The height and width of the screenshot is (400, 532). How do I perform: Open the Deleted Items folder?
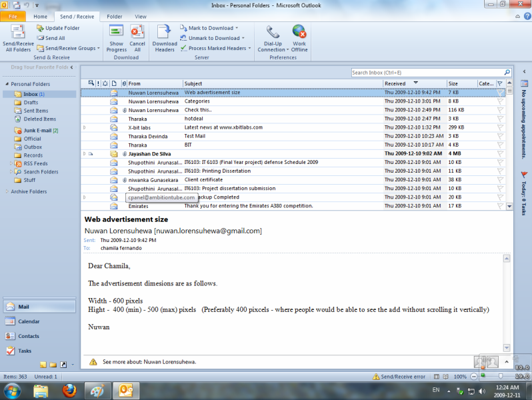40,119
